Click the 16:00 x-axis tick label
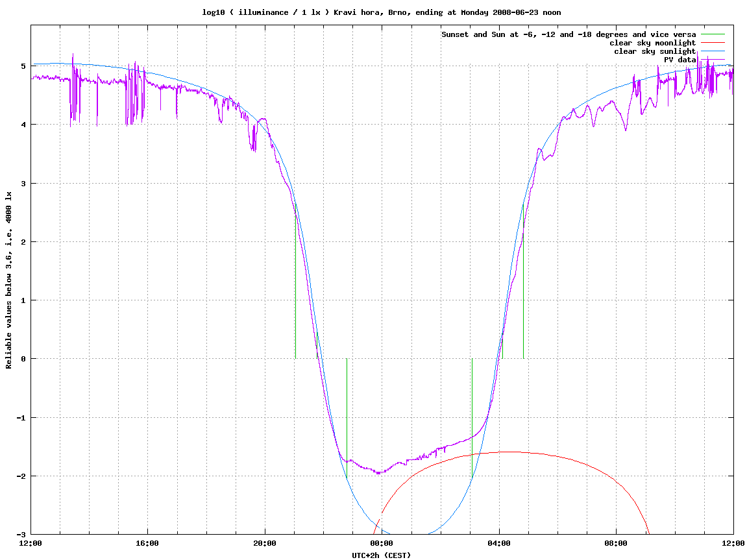747x560 pixels. point(148,543)
